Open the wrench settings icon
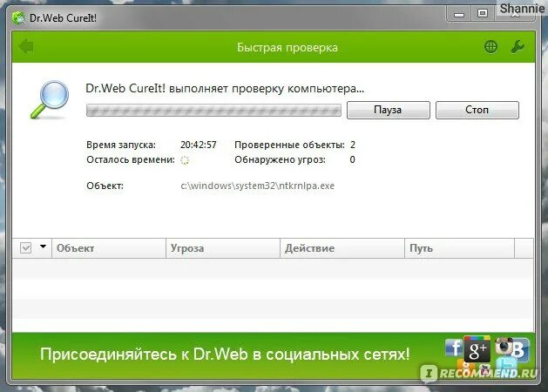Image resolution: width=548 pixels, height=392 pixels. click(518, 46)
